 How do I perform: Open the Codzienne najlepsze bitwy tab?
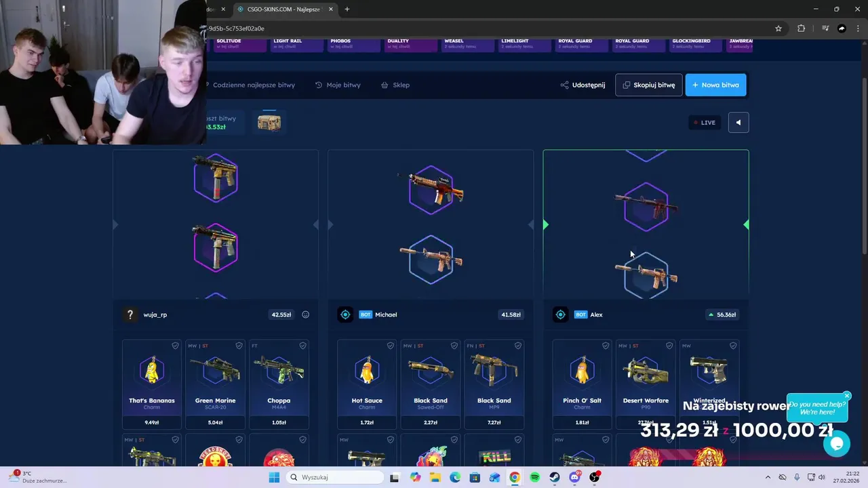click(253, 85)
